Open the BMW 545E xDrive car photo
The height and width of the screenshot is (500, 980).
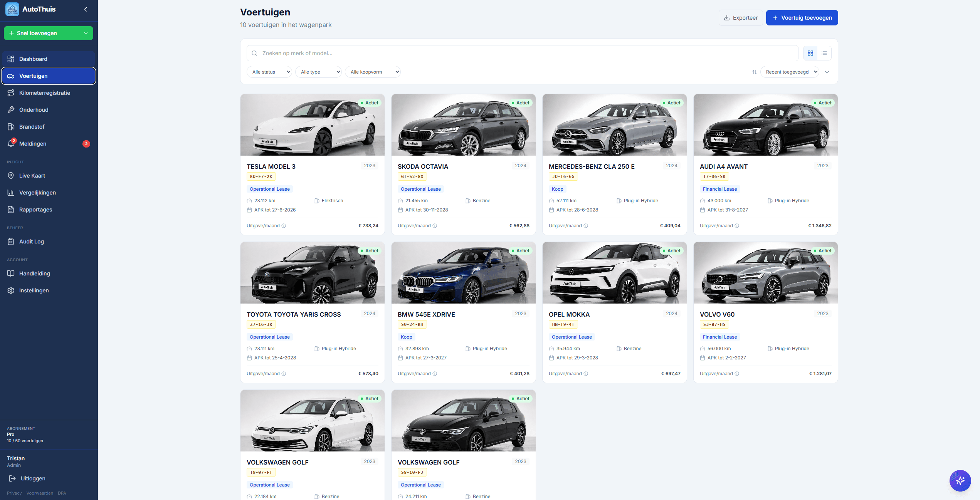point(464,273)
